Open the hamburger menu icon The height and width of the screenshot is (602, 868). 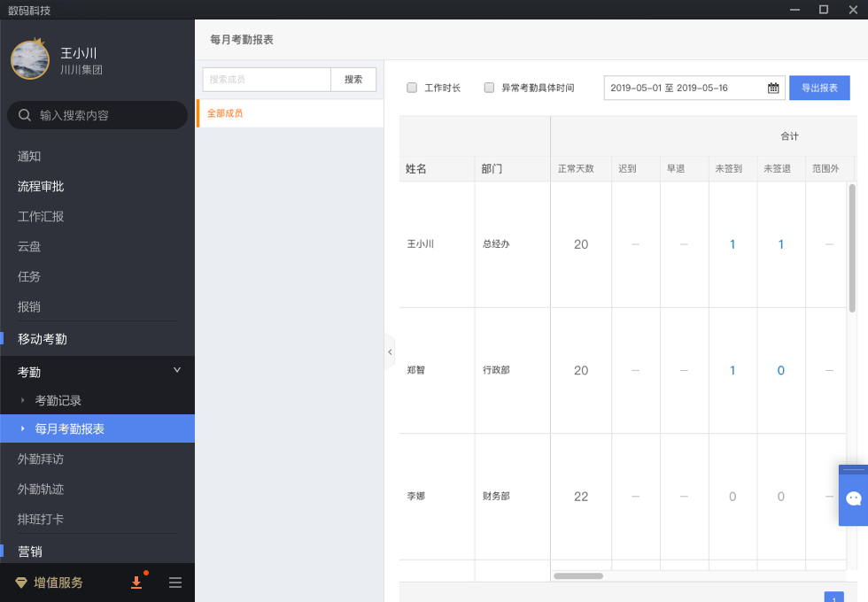click(x=175, y=583)
